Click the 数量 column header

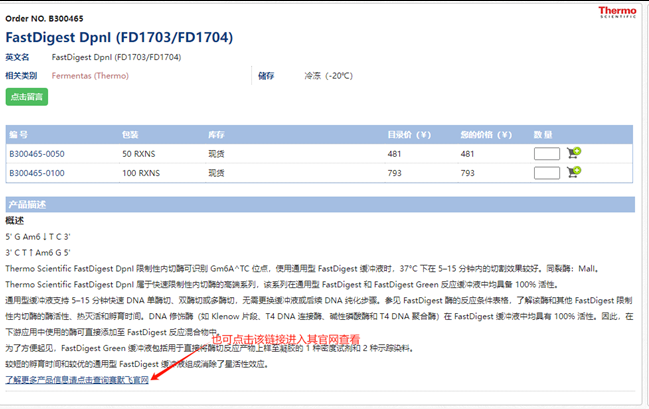pyautogui.click(x=543, y=135)
